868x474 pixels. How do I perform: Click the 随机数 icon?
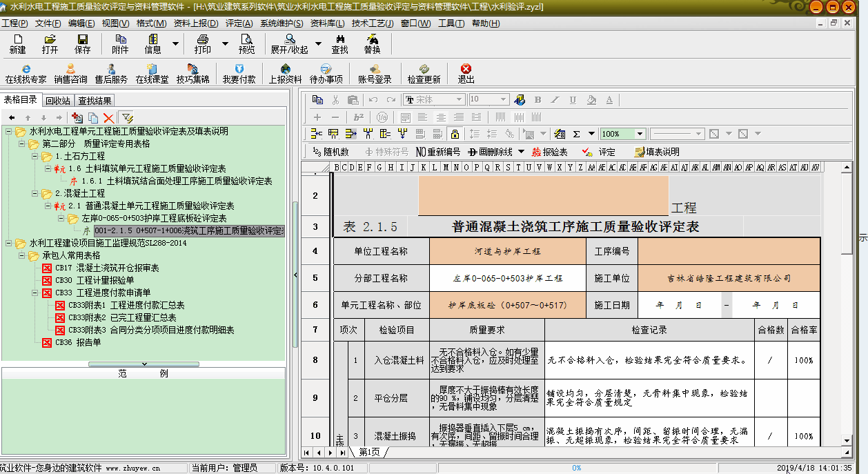coord(331,152)
